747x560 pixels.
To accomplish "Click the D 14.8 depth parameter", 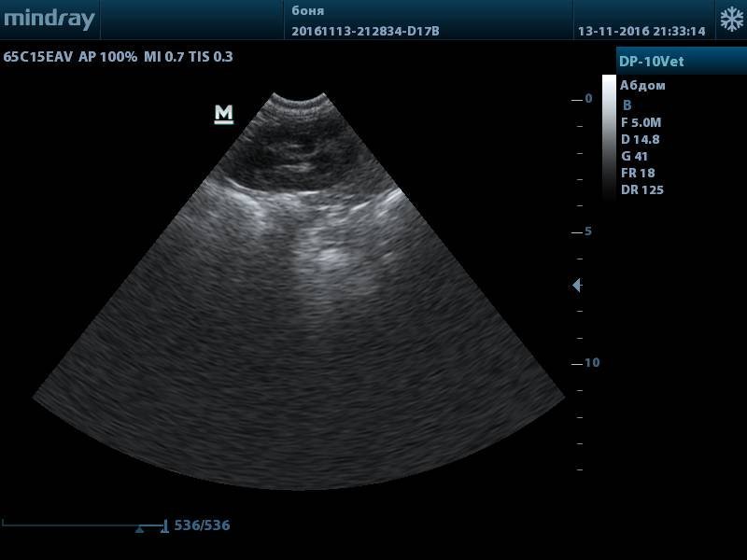I will pos(640,139).
